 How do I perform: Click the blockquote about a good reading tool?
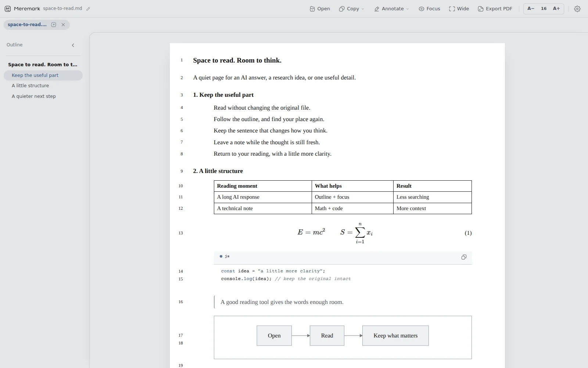tap(282, 302)
